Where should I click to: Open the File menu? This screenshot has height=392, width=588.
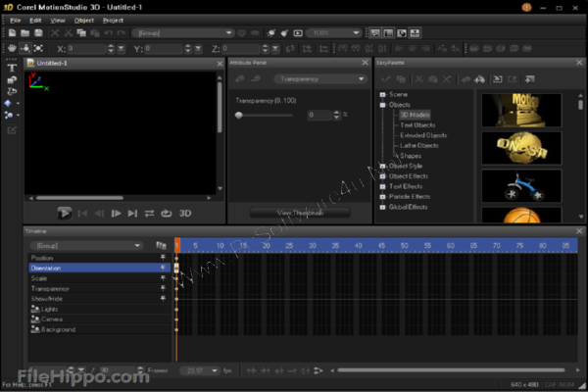click(x=16, y=21)
